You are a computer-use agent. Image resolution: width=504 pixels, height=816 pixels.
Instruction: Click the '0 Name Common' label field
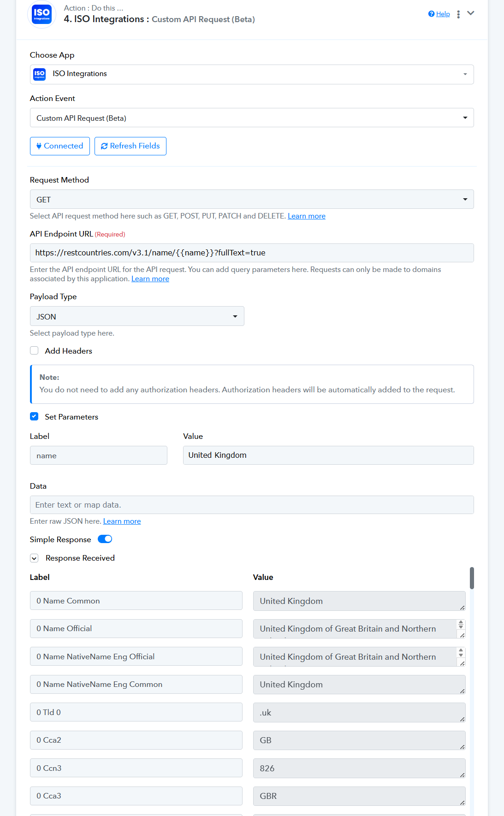click(x=136, y=601)
